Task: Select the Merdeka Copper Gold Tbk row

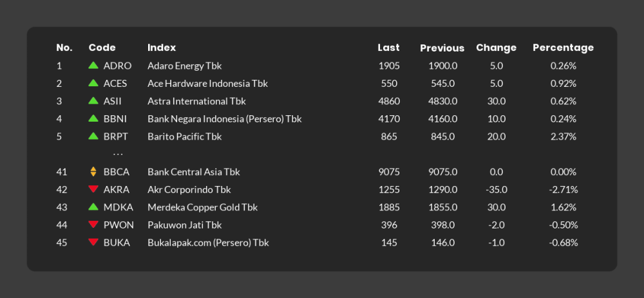Action: (x=202, y=207)
